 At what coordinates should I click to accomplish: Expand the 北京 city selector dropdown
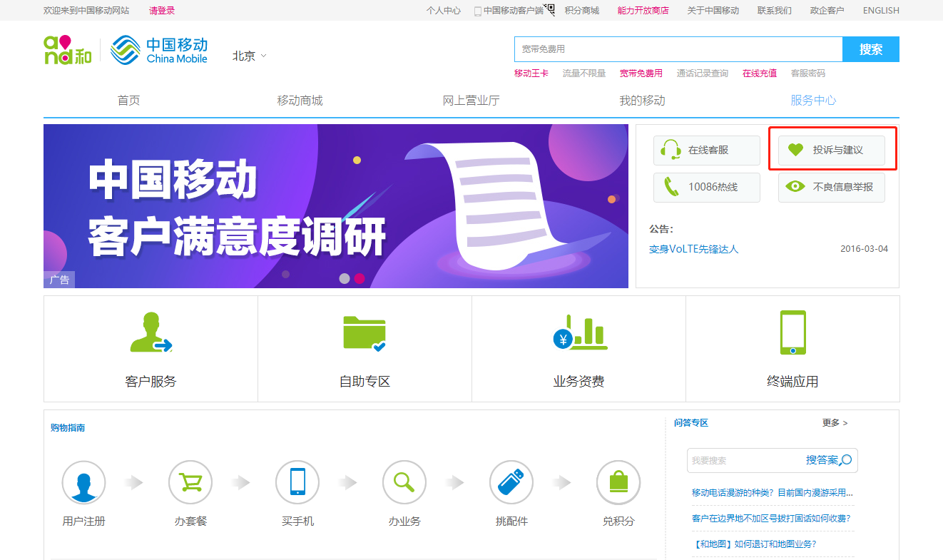pyautogui.click(x=248, y=56)
